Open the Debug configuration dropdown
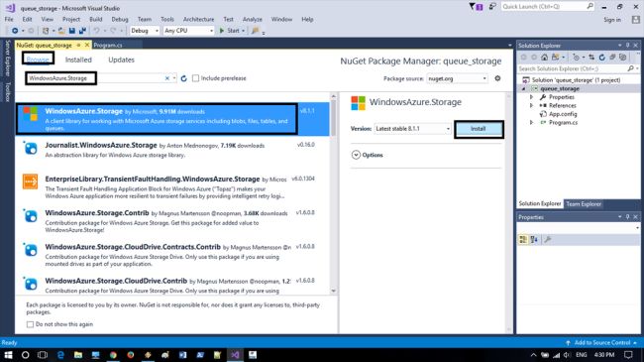The height and width of the screenshot is (362, 644). point(145,31)
